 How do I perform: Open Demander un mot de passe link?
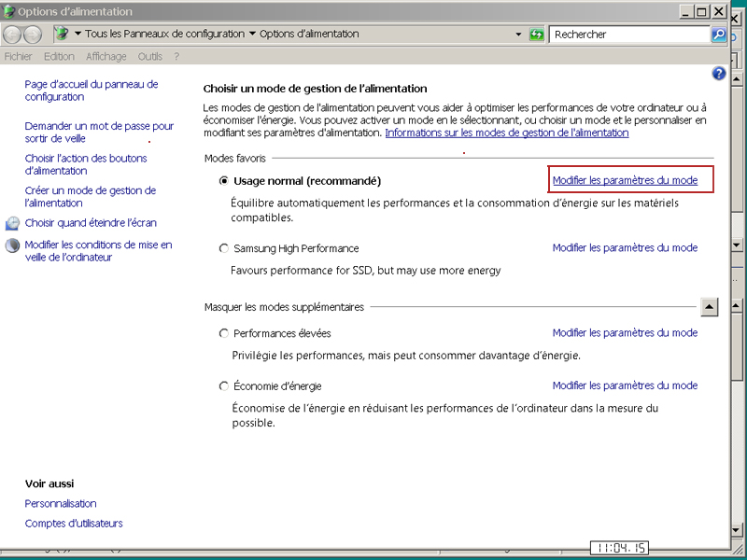(99, 133)
